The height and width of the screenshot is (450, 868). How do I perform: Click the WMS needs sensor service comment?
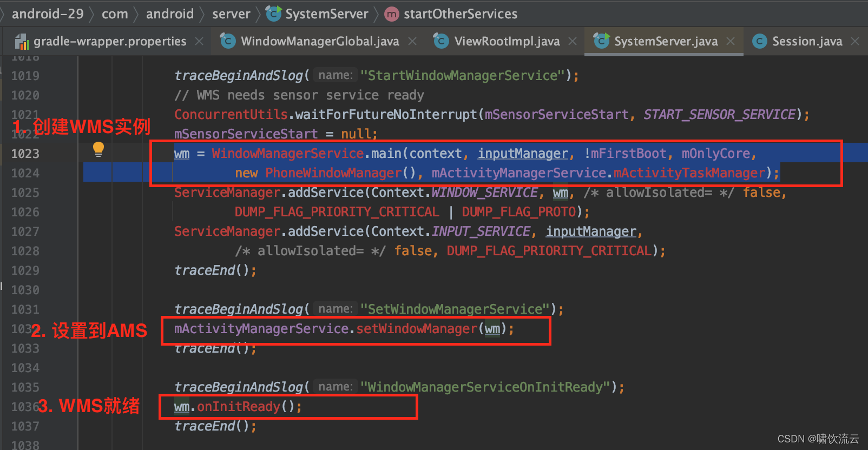(299, 95)
